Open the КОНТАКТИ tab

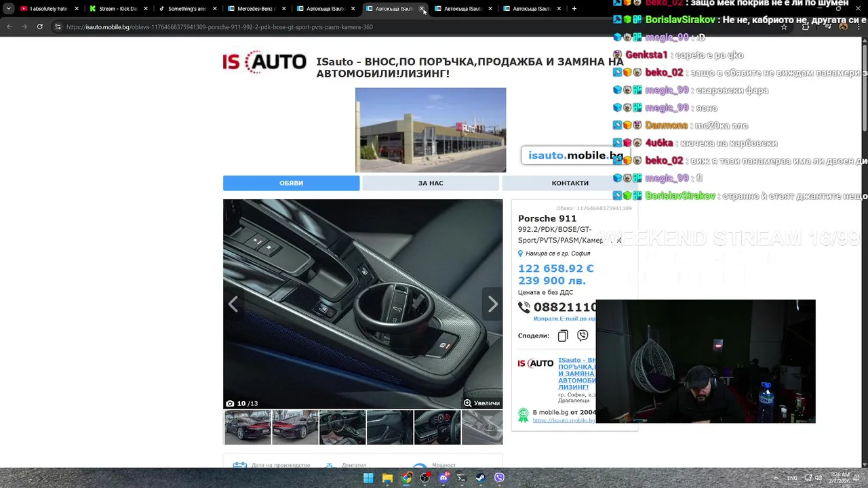coord(570,183)
